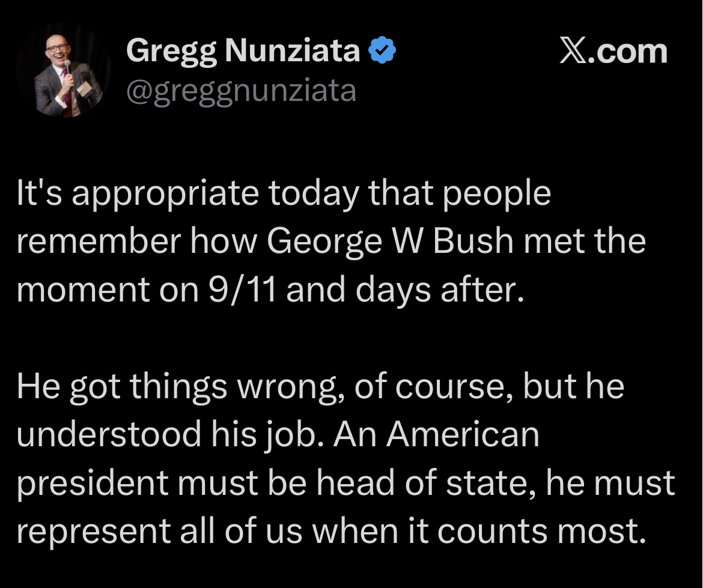Click the X logo icon
The width and height of the screenshot is (703, 588).
click(573, 50)
